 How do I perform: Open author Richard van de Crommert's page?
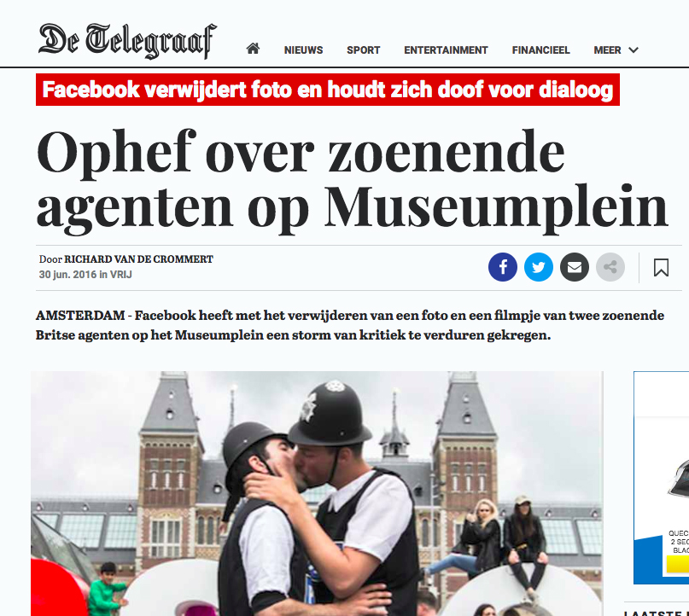coord(138,259)
